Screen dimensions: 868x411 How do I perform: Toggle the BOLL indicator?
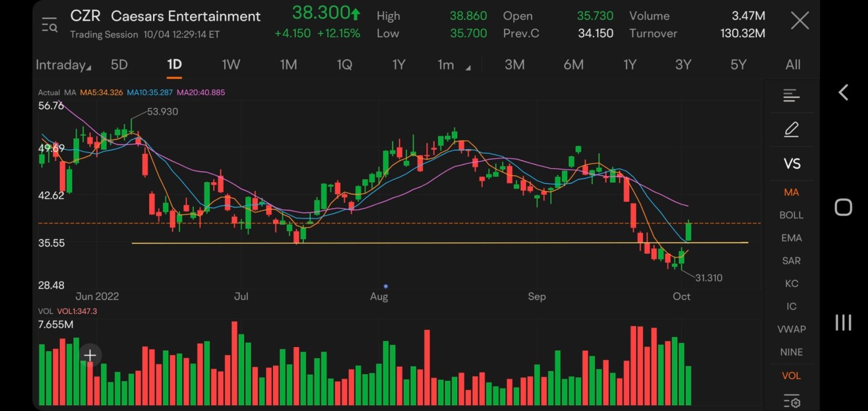tap(792, 215)
